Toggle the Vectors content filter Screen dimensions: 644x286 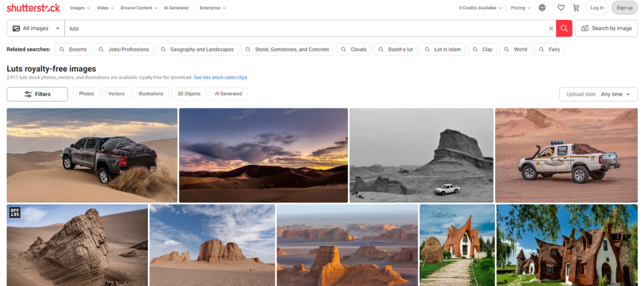tap(116, 94)
